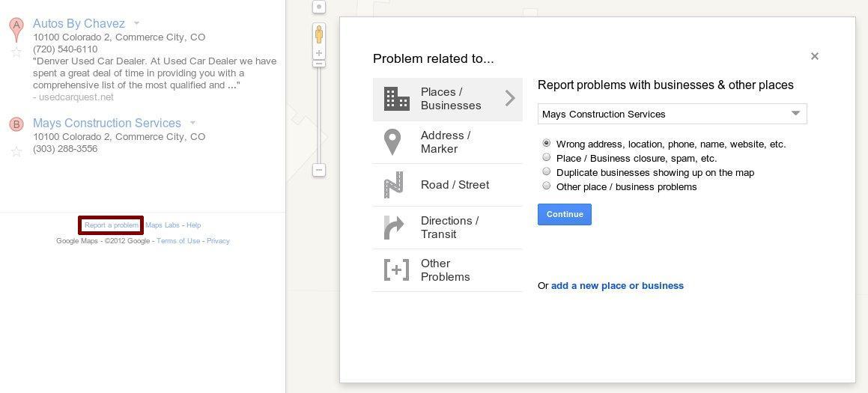Click the red marker A pin icon
The width and height of the screenshot is (868, 393).
pyautogui.click(x=16, y=28)
